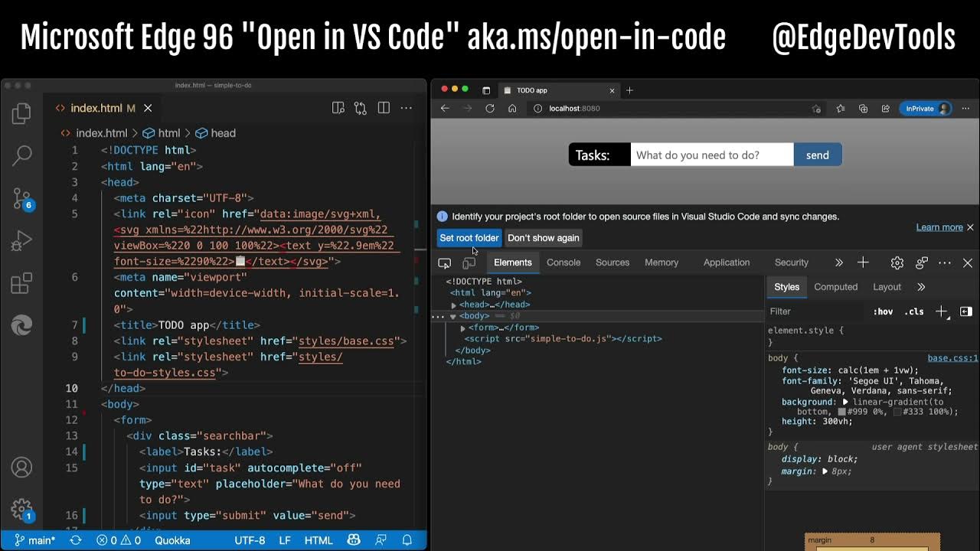Click the Copilot icon in VS Code status bar
This screenshot has height=551, width=980.
coord(354,540)
